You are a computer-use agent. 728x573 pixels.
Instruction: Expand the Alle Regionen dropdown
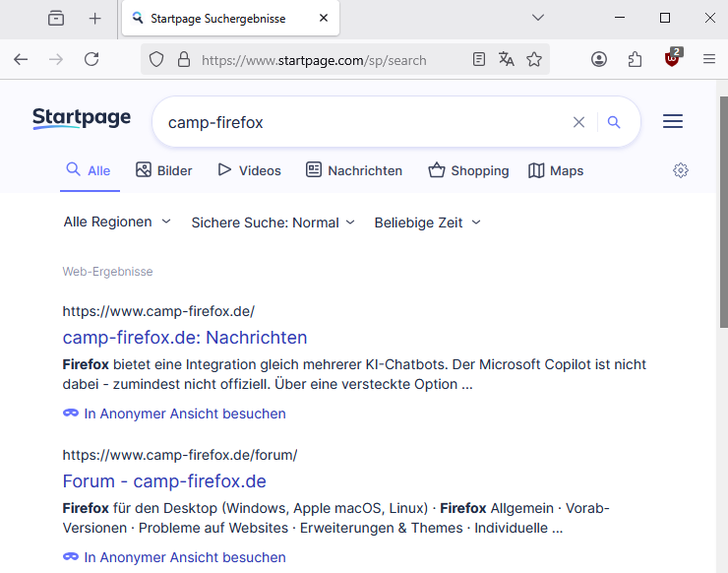[x=117, y=223]
